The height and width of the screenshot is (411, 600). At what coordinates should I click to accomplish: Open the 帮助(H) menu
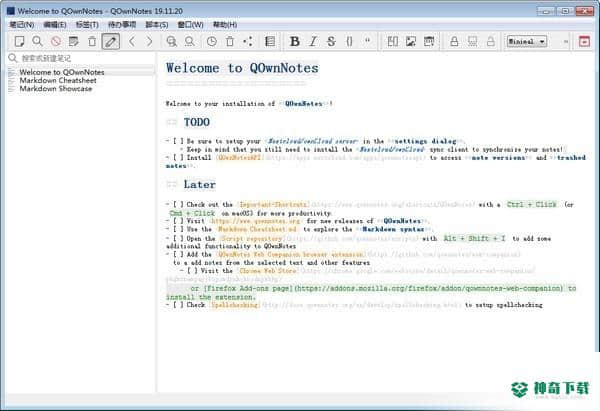pyautogui.click(x=225, y=25)
